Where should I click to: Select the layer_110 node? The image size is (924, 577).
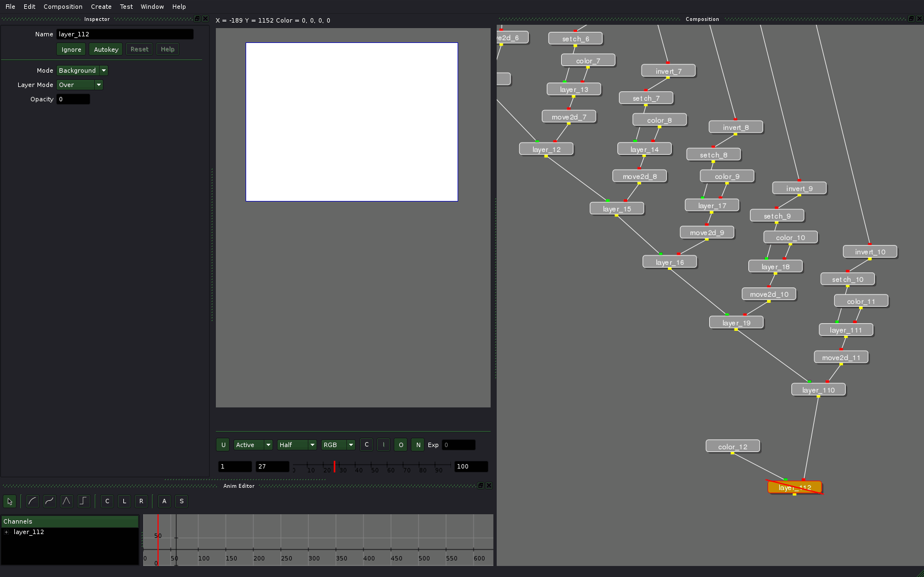point(818,390)
